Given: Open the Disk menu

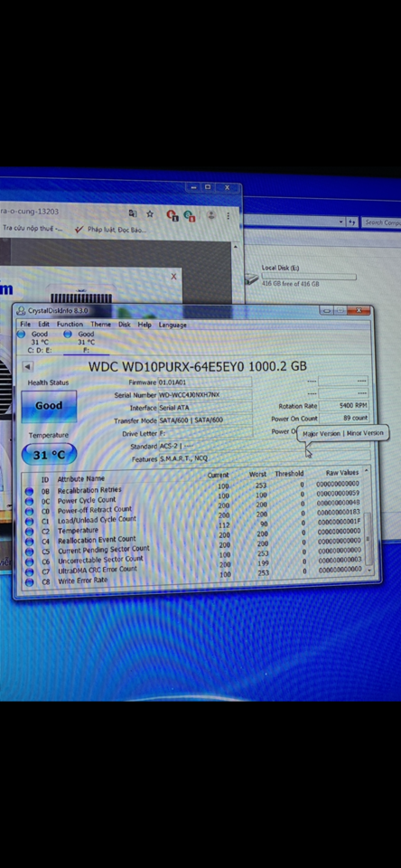Looking at the screenshot, I should (x=125, y=325).
